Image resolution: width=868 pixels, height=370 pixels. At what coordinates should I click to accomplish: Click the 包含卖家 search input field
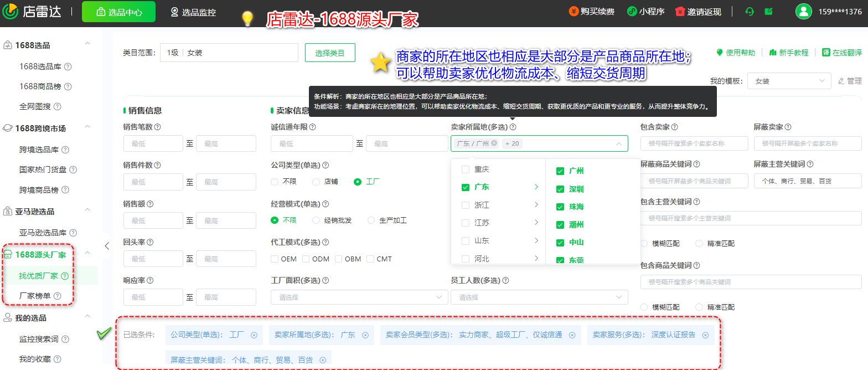pos(692,143)
